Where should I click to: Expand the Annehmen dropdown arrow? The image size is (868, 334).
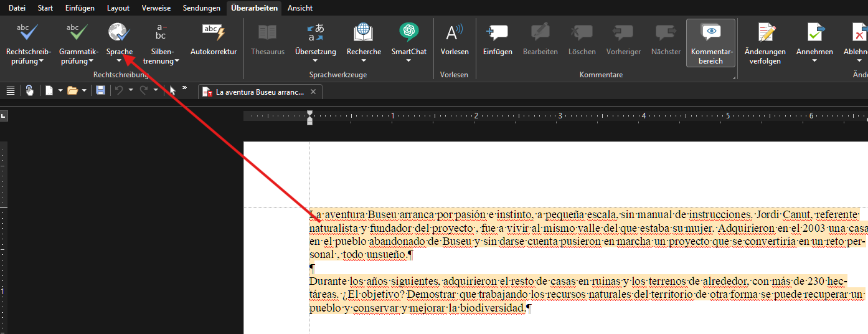pos(814,61)
